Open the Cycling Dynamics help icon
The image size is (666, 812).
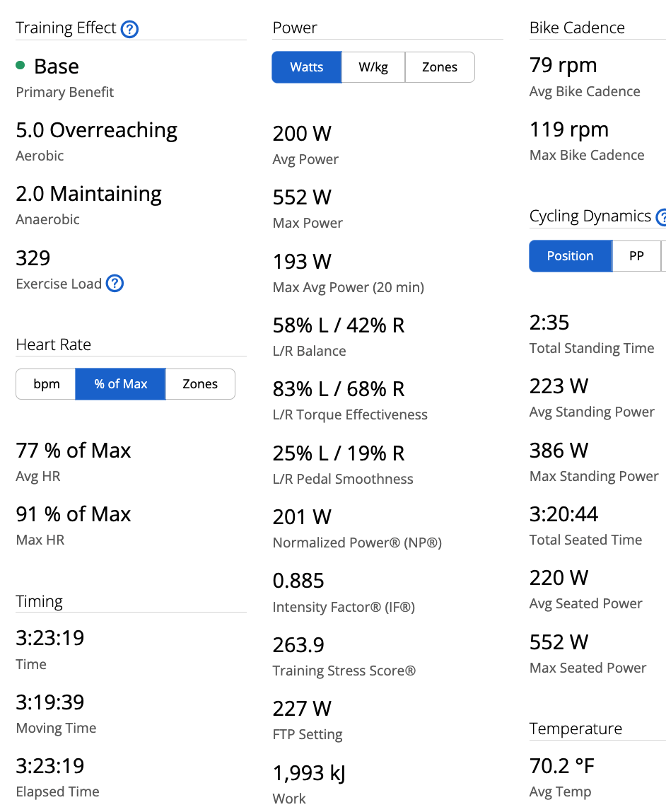662,217
